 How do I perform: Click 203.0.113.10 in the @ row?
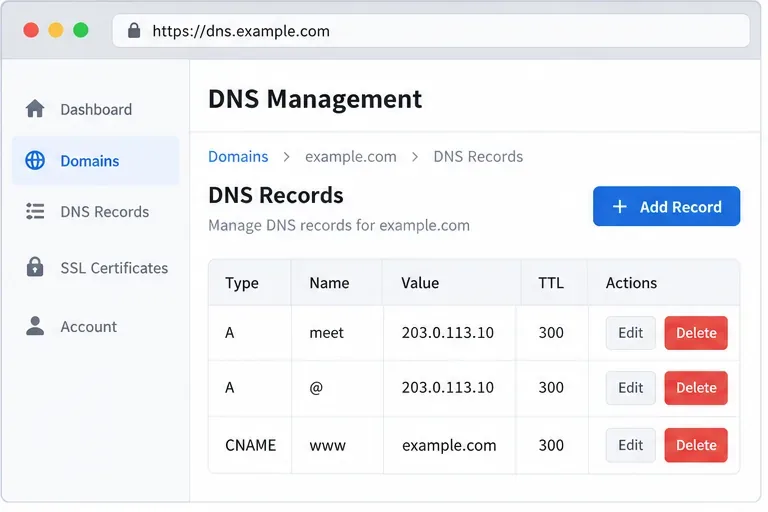[448, 388]
